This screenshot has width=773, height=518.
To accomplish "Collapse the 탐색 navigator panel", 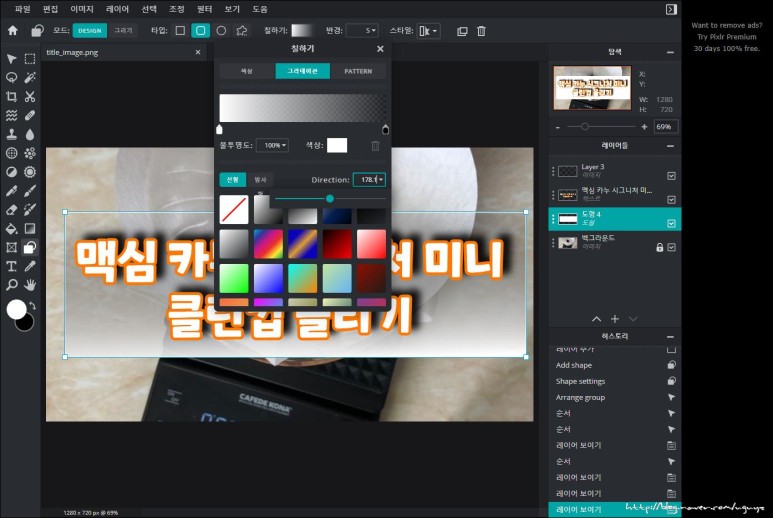I will [x=670, y=52].
